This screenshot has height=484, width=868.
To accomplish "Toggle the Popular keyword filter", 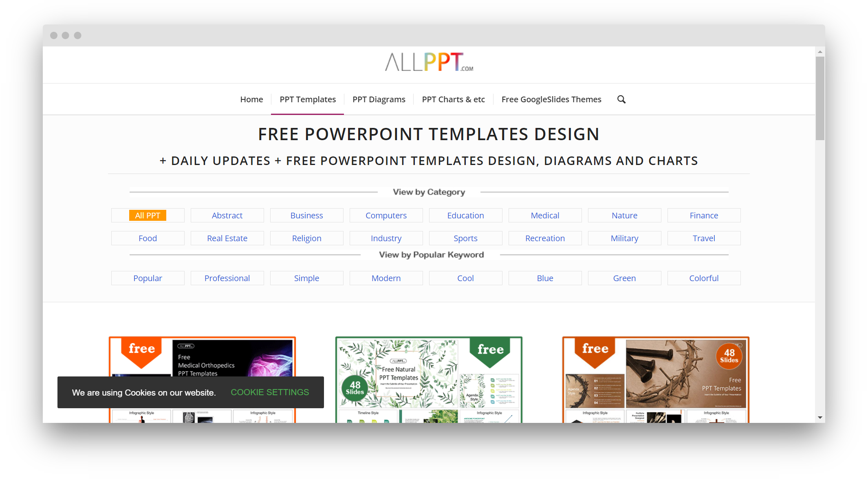I will 147,277.
